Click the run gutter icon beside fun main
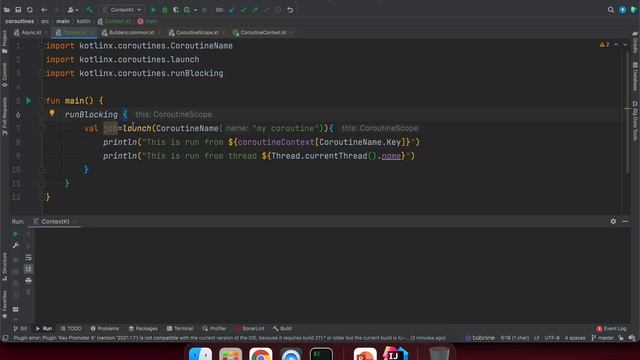The width and height of the screenshot is (640, 360). 29,100
